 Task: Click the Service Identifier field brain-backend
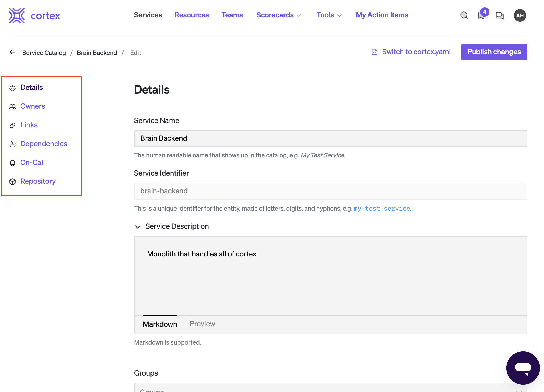[x=330, y=191]
